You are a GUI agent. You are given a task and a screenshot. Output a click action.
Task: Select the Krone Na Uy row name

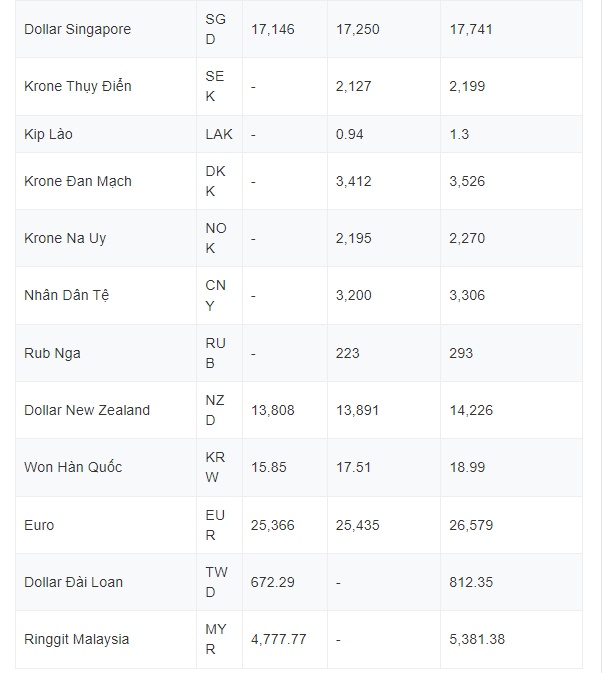click(65, 238)
